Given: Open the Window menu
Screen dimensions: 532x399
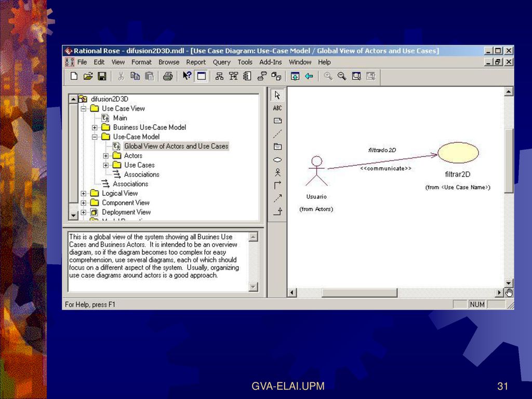Looking at the screenshot, I should (x=300, y=62).
